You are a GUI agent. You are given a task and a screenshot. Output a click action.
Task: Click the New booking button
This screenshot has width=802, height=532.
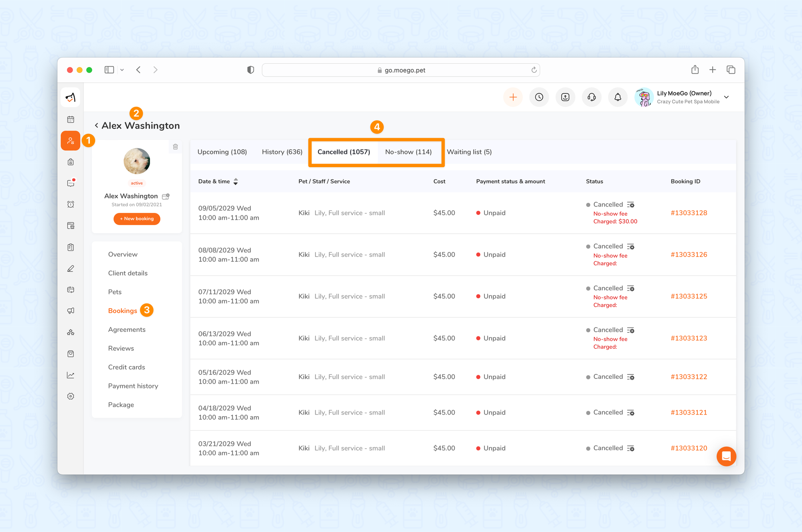[x=137, y=219]
